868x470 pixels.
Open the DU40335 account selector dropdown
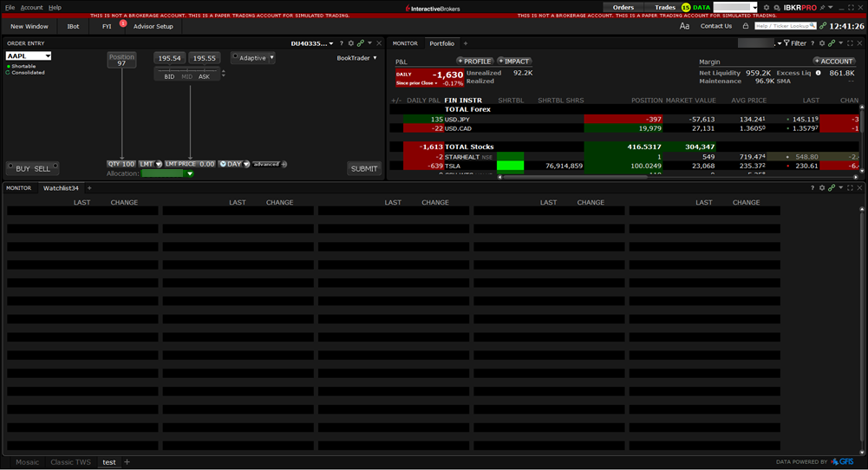tap(331, 43)
